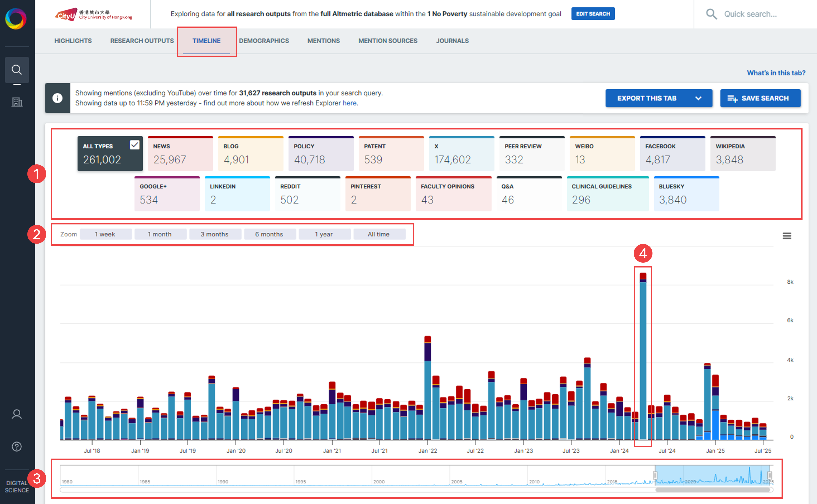Switch to the Mention Sources tab
817x504 pixels.
click(388, 41)
